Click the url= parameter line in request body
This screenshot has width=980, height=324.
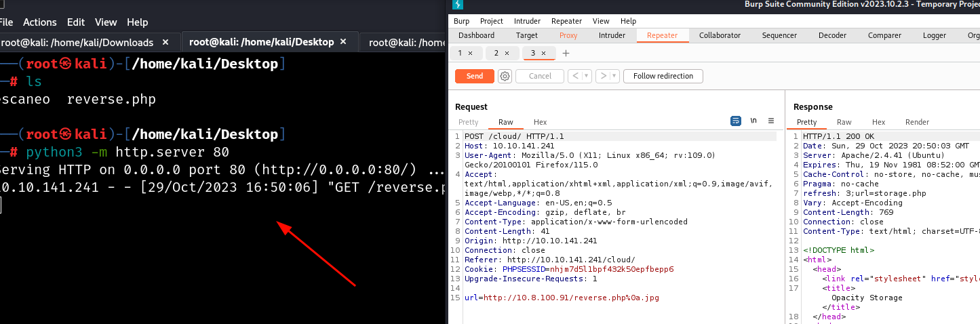[562, 298]
